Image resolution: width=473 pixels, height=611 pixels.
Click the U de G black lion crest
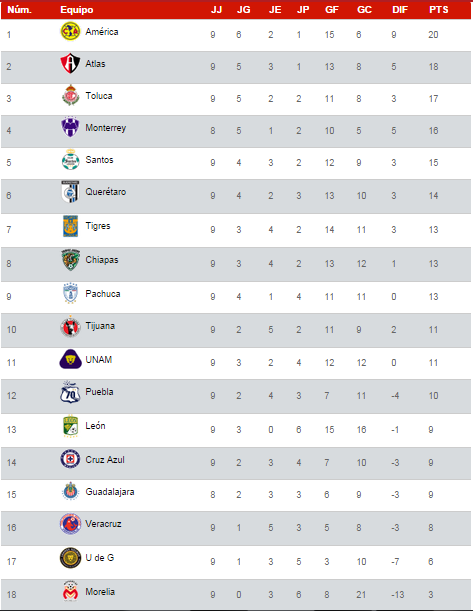71,558
